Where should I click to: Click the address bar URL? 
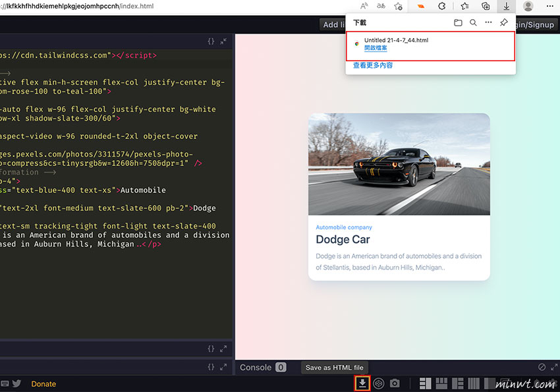tap(77, 6)
